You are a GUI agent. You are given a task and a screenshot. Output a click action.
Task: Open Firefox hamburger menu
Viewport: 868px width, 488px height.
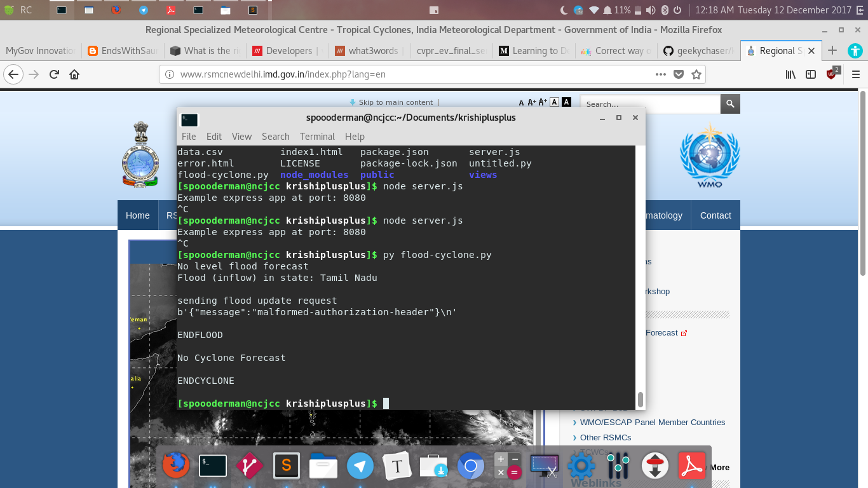coord(855,74)
